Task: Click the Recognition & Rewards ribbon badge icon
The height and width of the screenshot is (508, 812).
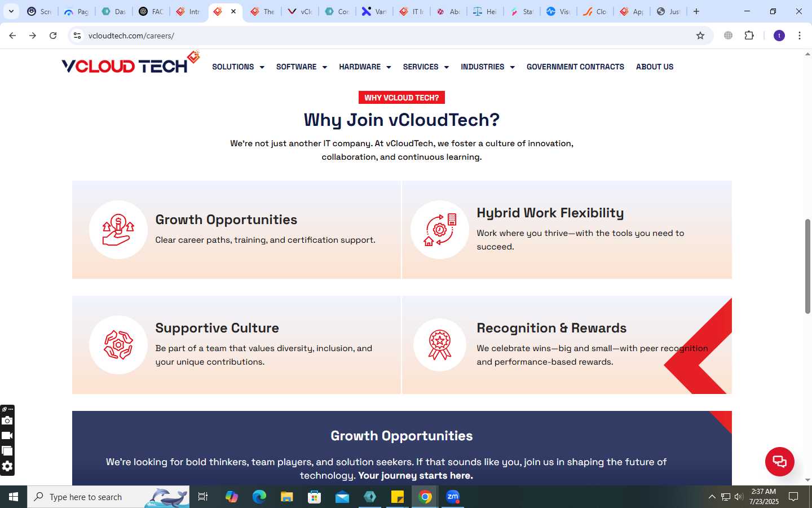Action: tap(440, 345)
